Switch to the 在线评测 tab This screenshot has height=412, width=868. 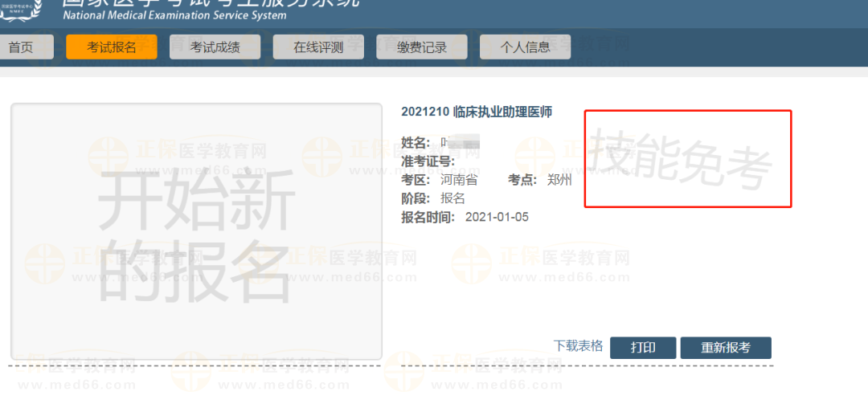click(x=318, y=47)
